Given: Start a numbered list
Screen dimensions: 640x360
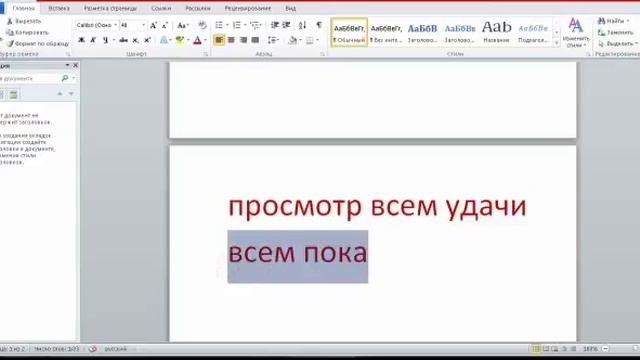Looking at the screenshot, I should coord(237,25).
